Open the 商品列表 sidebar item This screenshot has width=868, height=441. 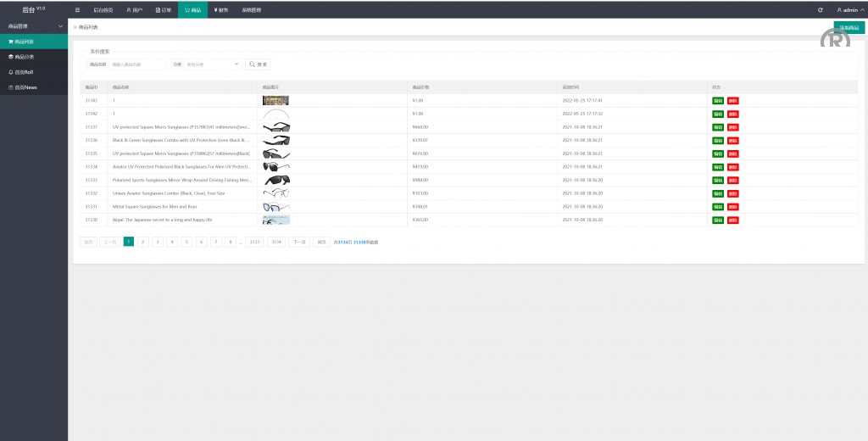pos(34,41)
